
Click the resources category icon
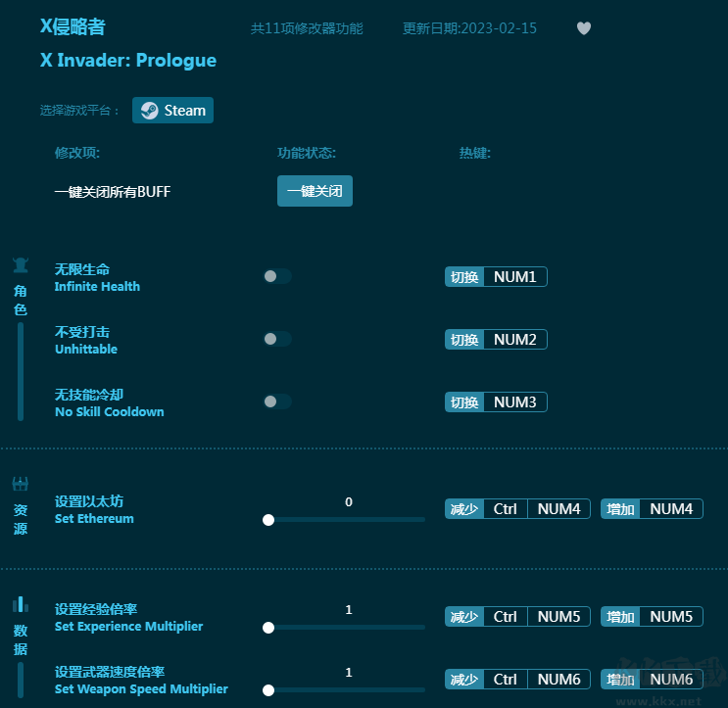tap(21, 484)
